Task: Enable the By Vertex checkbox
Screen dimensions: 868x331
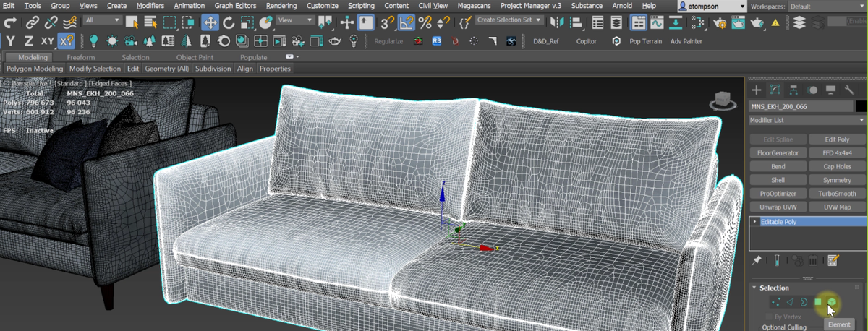Action: (767, 317)
